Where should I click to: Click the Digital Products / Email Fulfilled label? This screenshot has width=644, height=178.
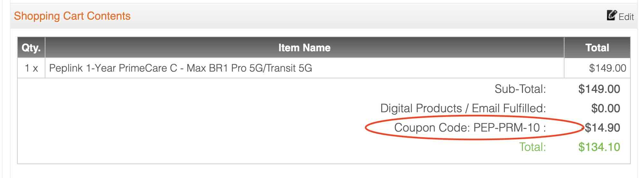click(463, 108)
